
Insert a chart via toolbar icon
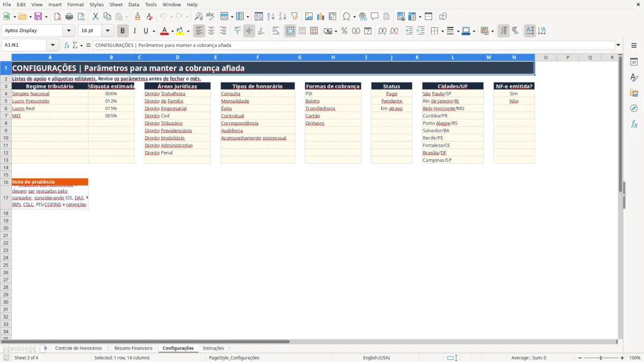click(321, 17)
